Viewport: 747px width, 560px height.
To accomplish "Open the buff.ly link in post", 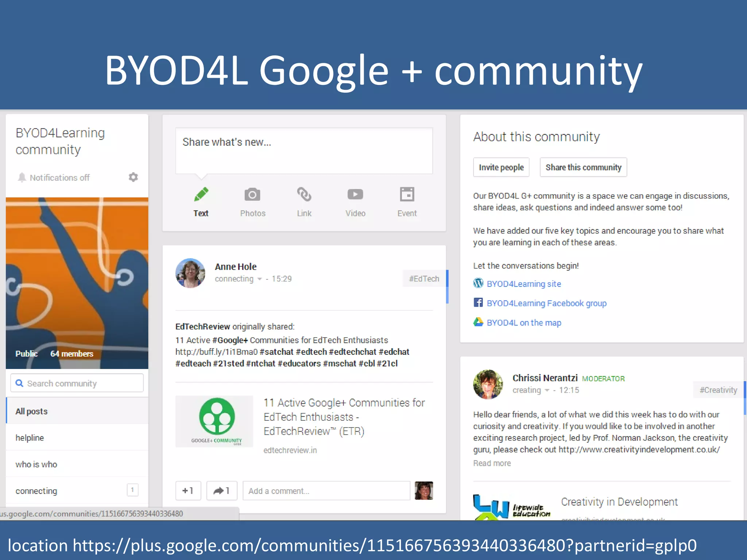I will tap(216, 352).
